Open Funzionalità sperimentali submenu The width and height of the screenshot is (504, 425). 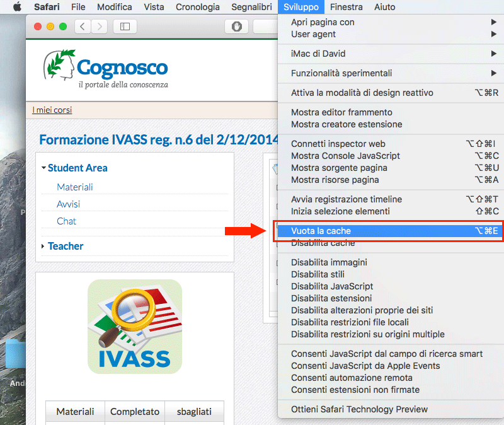click(x=391, y=73)
